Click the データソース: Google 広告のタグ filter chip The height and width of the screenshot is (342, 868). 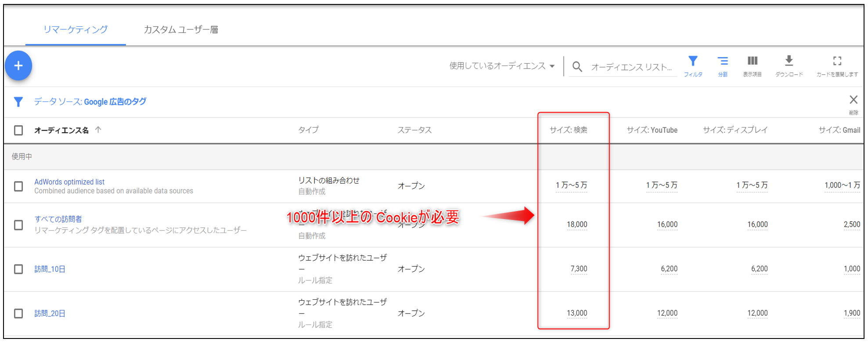90,102
